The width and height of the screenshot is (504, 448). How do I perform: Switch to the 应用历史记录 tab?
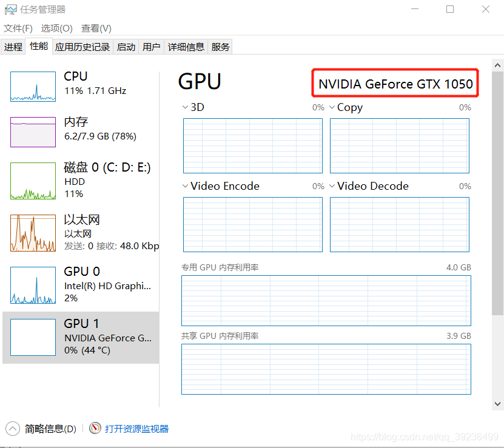click(82, 47)
